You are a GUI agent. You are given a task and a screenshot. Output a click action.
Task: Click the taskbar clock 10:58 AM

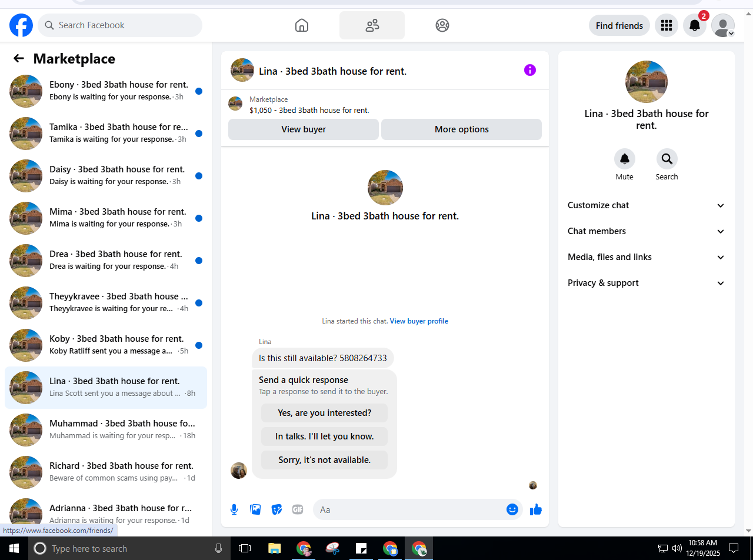(x=702, y=548)
